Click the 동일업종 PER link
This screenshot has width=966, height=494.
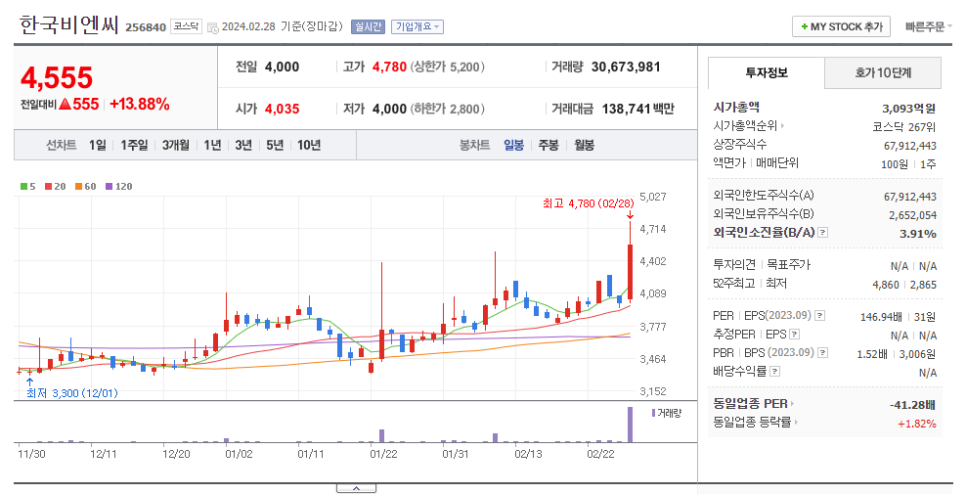(x=750, y=404)
